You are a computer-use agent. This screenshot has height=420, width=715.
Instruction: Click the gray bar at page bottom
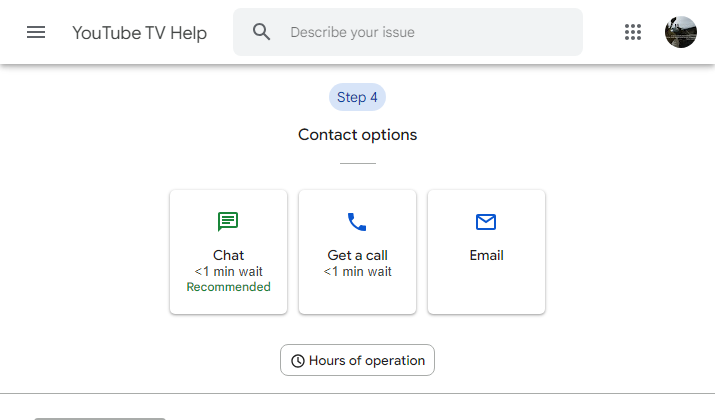click(x=100, y=418)
